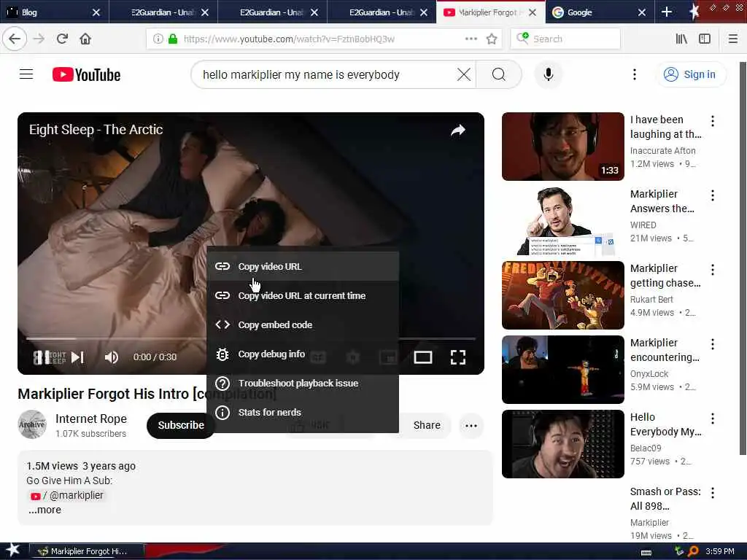Click the orange magnifier tray icon
Screen dimensions: 747x560
coord(693,551)
